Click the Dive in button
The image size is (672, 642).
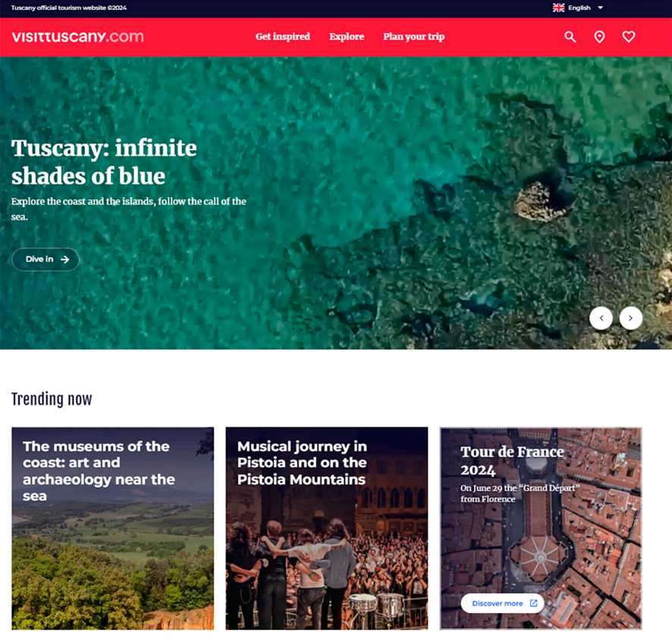tap(46, 260)
